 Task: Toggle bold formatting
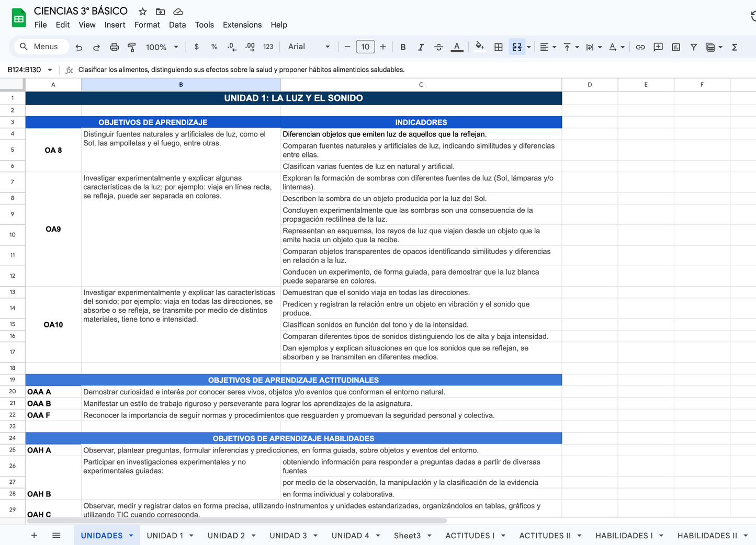click(403, 47)
